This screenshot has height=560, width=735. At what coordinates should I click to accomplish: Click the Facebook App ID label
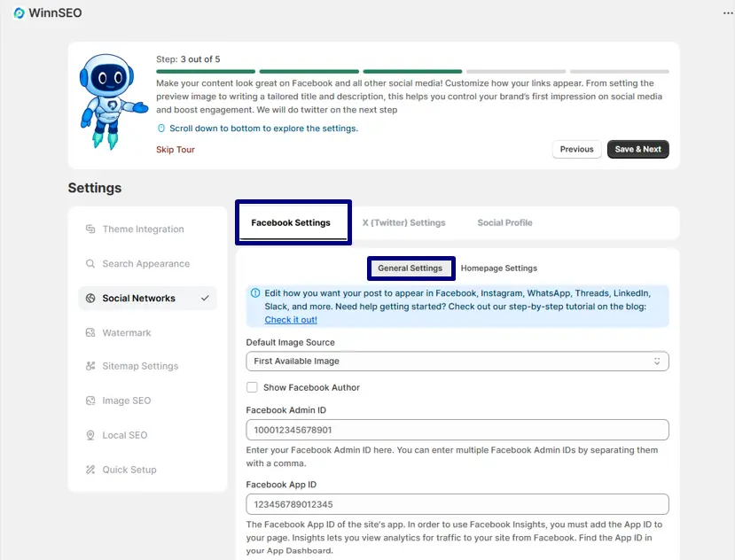pyautogui.click(x=281, y=485)
